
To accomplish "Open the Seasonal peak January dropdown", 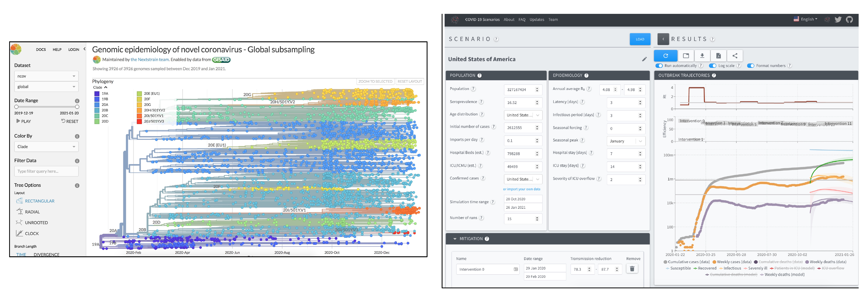I will click(626, 141).
